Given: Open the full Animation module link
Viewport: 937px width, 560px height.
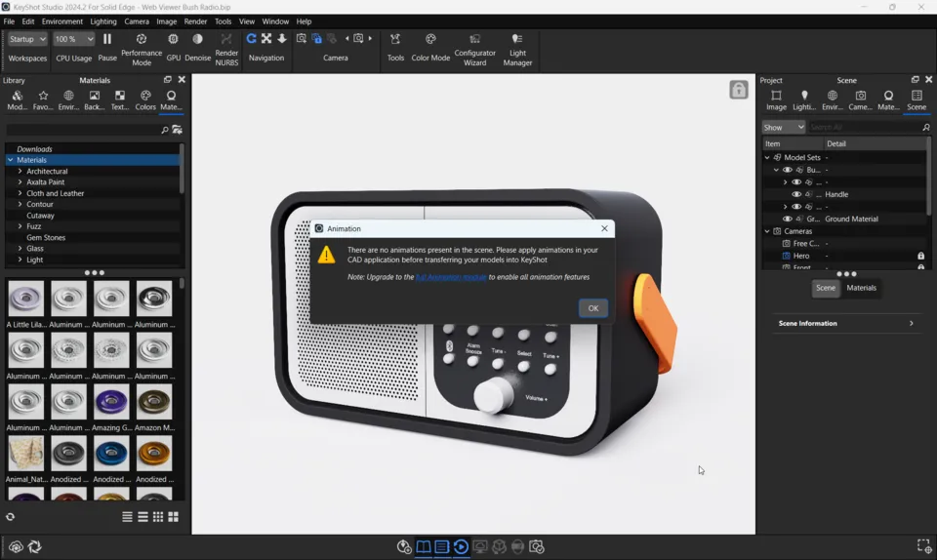Looking at the screenshot, I should click(451, 277).
